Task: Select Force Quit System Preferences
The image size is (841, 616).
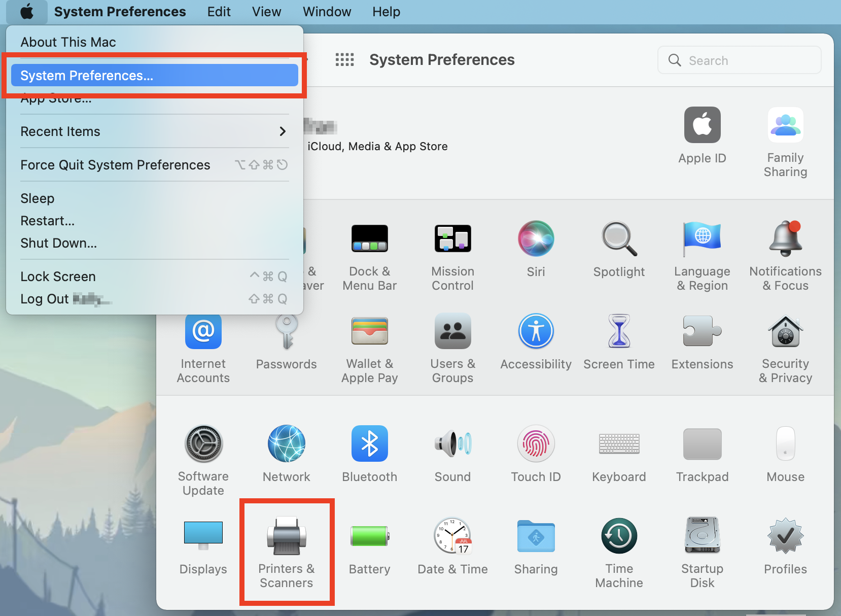Action: [x=155, y=165]
